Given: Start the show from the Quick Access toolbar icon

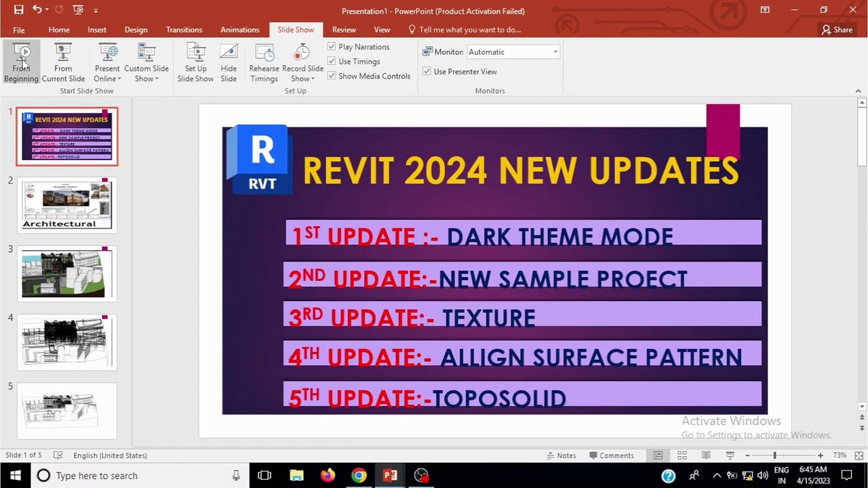Looking at the screenshot, I should [x=77, y=10].
